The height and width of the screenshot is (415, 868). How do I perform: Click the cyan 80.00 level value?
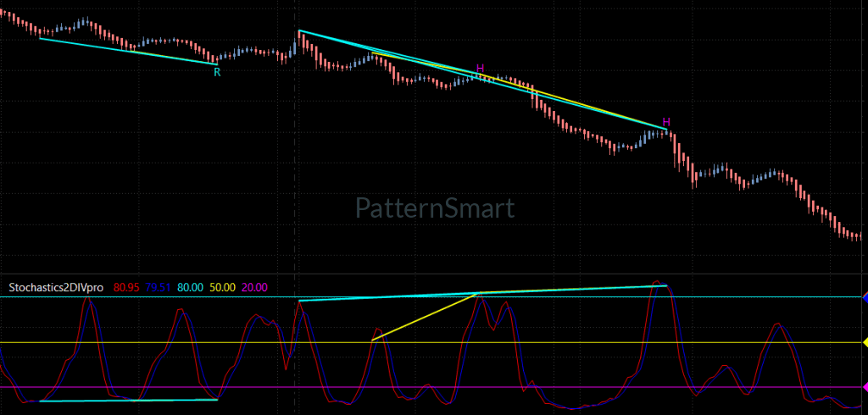(191, 287)
